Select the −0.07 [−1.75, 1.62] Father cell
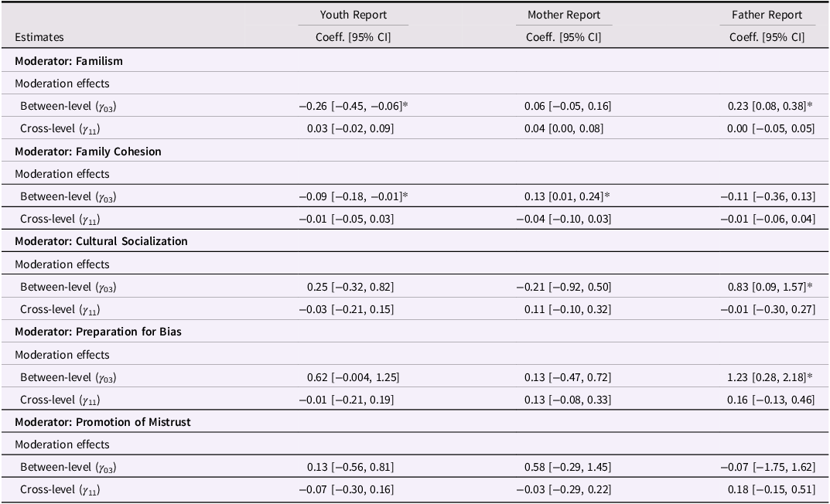Image resolution: width=830 pixels, height=504 pixels. [767, 467]
